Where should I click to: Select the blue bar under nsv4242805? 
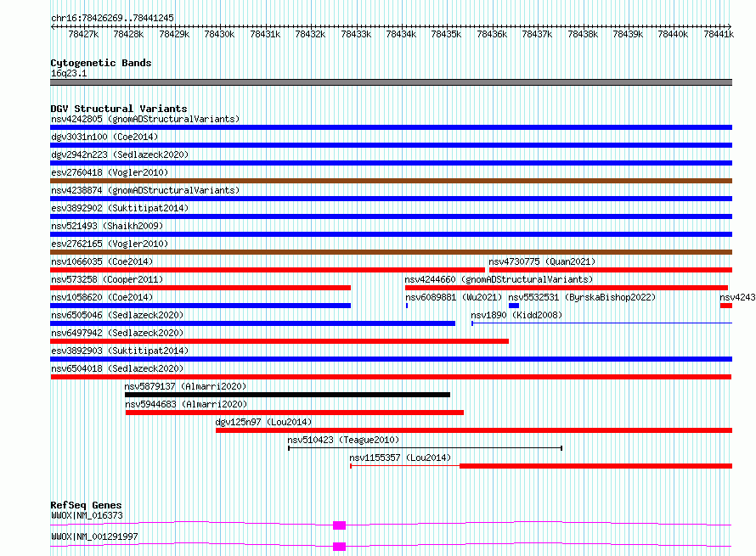point(391,127)
